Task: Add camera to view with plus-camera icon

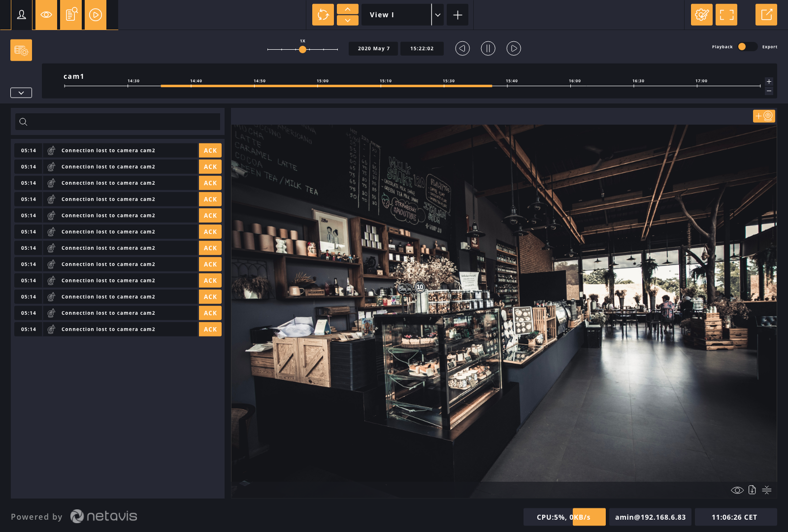Action: tap(764, 116)
